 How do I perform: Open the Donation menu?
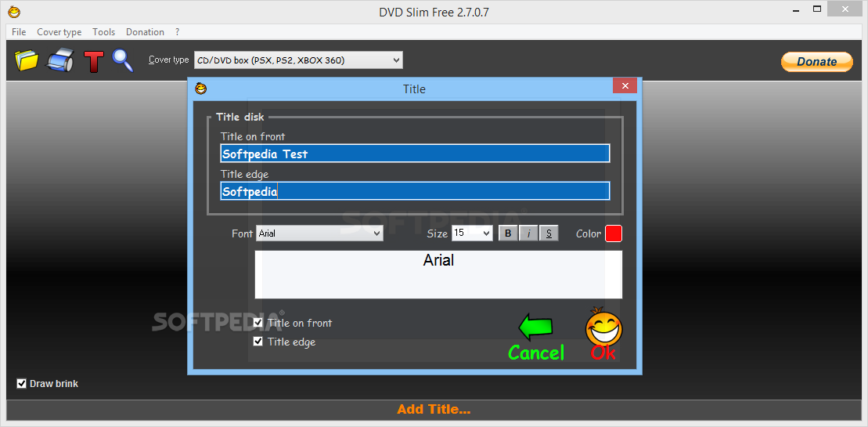pos(145,32)
